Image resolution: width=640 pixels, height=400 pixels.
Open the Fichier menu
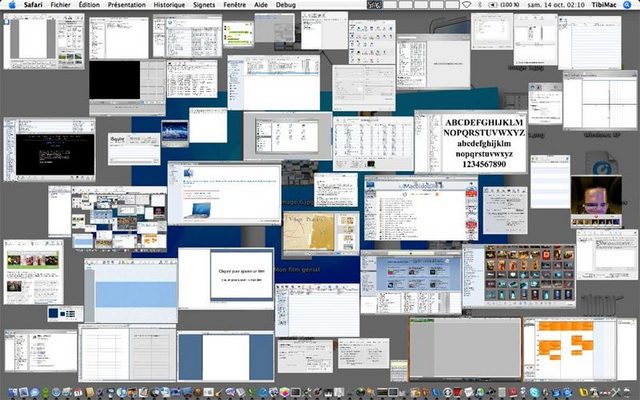pyautogui.click(x=60, y=5)
